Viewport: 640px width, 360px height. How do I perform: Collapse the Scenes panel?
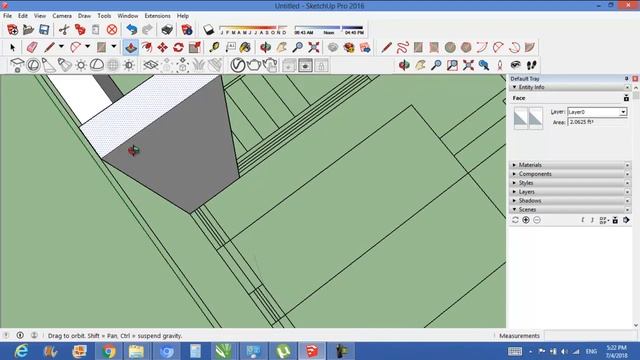[514, 209]
